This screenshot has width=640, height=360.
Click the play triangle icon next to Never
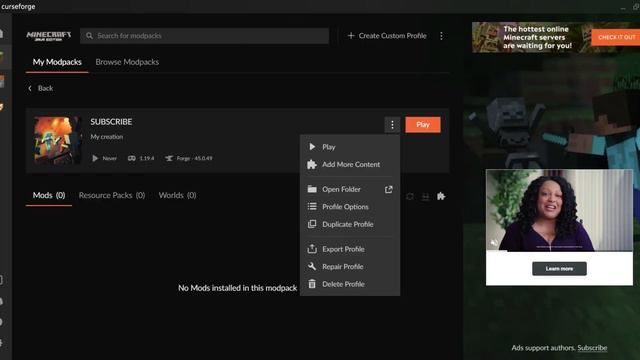95,158
